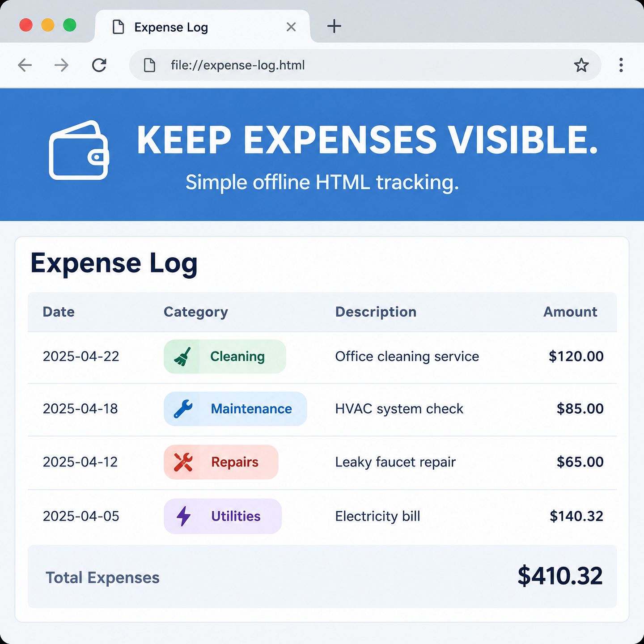Screen dimensions: 644x644
Task: Click the 'Electricity bill' description
Action: pos(377,516)
